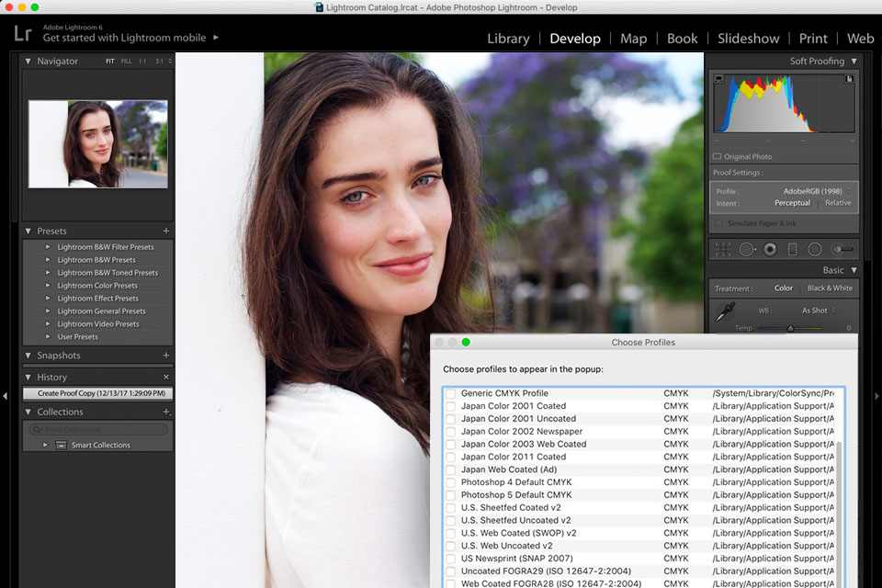The height and width of the screenshot is (588, 882).
Task: Switch to the Web module
Action: (x=861, y=39)
